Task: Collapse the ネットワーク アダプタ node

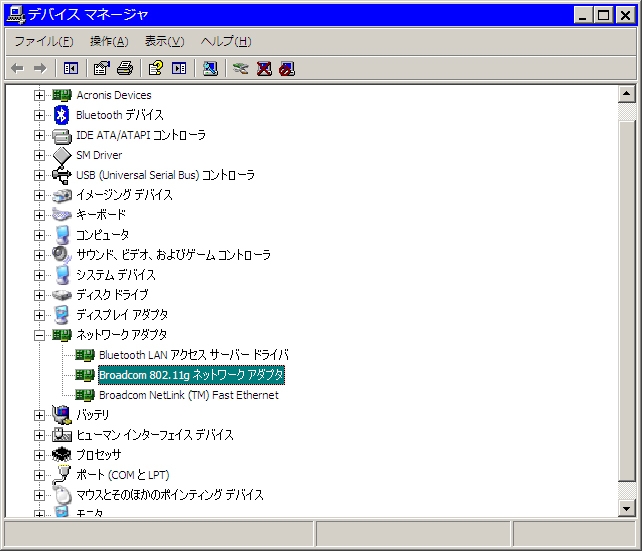Action: 39,335
